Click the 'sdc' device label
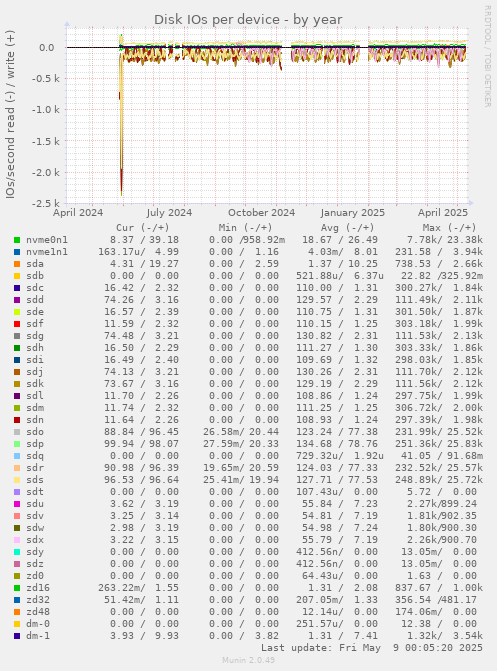 click(35, 288)
